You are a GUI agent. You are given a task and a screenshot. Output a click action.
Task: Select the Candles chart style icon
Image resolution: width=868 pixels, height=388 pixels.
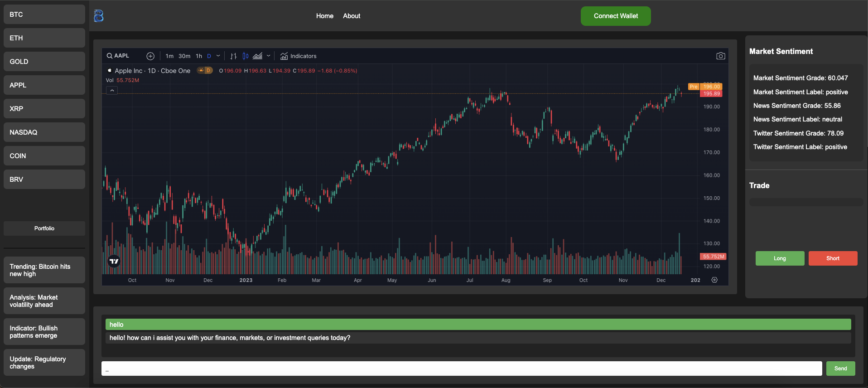pos(245,56)
